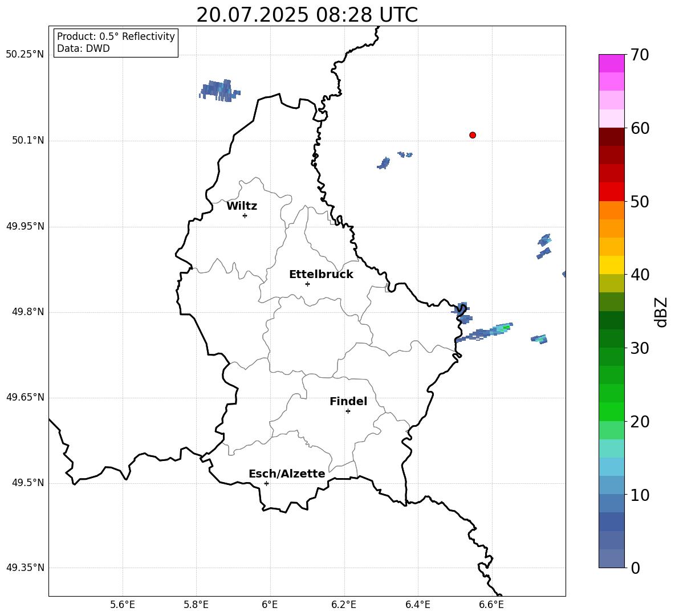Click the Esch/Alzette city label
The height and width of the screenshot is (616, 675).
[287, 474]
